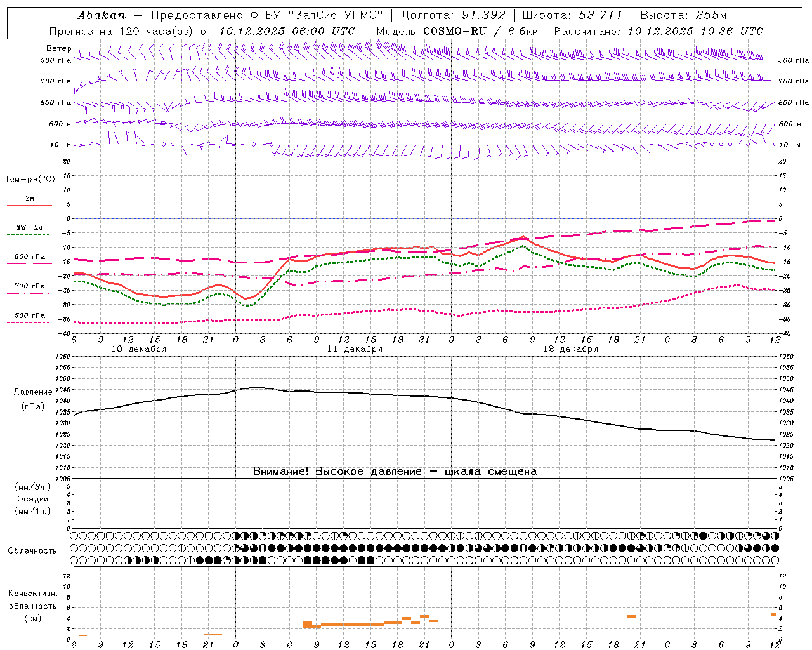Click the Осадки precipitation label
Viewport: 812px width, 650px height.
tap(32, 499)
